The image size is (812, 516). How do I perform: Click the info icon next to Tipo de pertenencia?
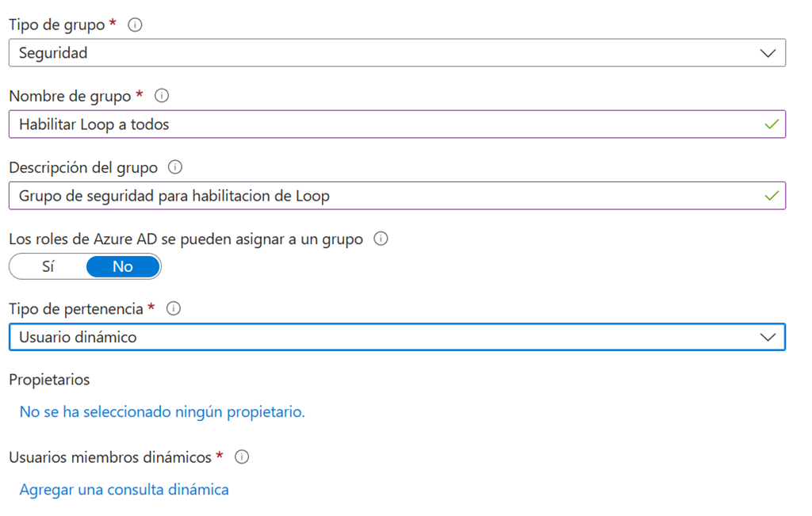tap(174, 308)
